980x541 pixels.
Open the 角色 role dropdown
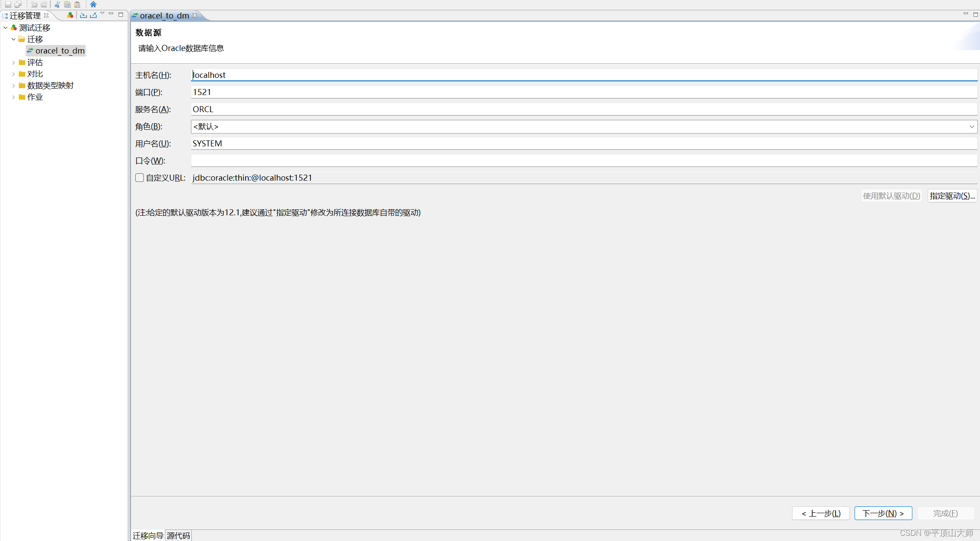[x=971, y=127]
